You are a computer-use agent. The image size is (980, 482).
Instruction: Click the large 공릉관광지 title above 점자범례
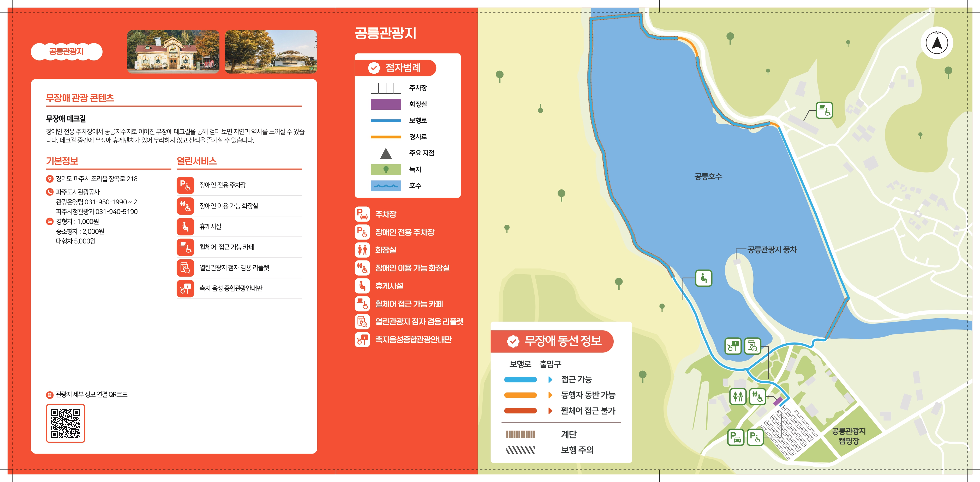coord(385,33)
